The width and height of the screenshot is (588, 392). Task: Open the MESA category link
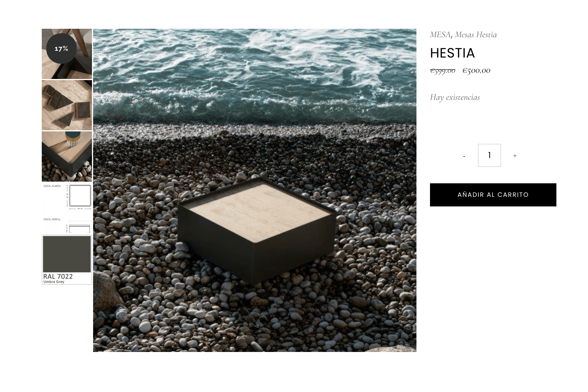click(x=440, y=35)
